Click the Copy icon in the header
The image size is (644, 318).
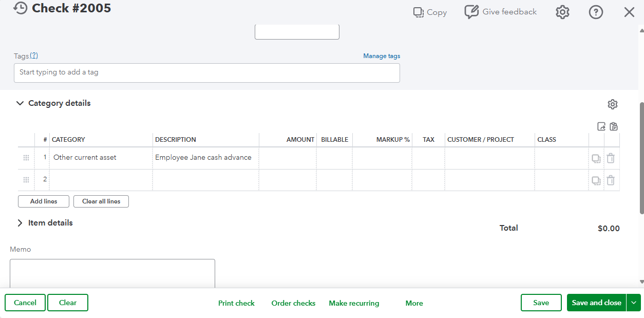click(x=419, y=12)
